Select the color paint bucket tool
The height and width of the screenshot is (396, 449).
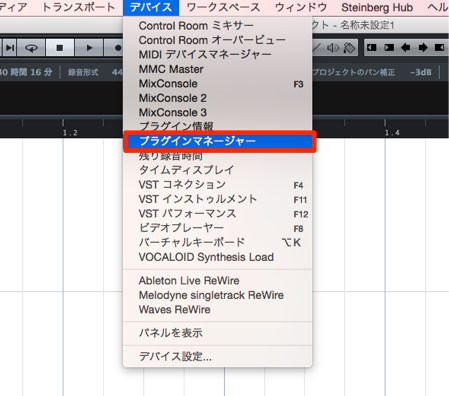coord(349,48)
